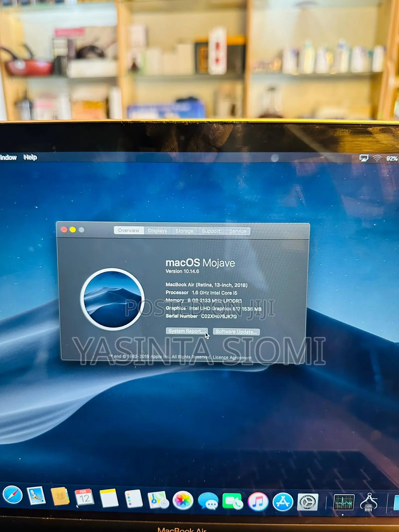Open Maps app in the Dock
Screen dimensions: 399x532
(x=158, y=500)
